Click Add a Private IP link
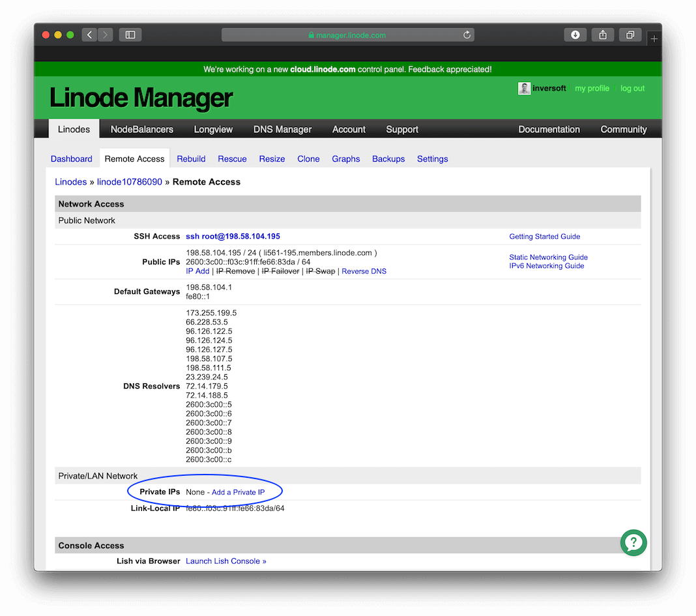 pos(238,492)
